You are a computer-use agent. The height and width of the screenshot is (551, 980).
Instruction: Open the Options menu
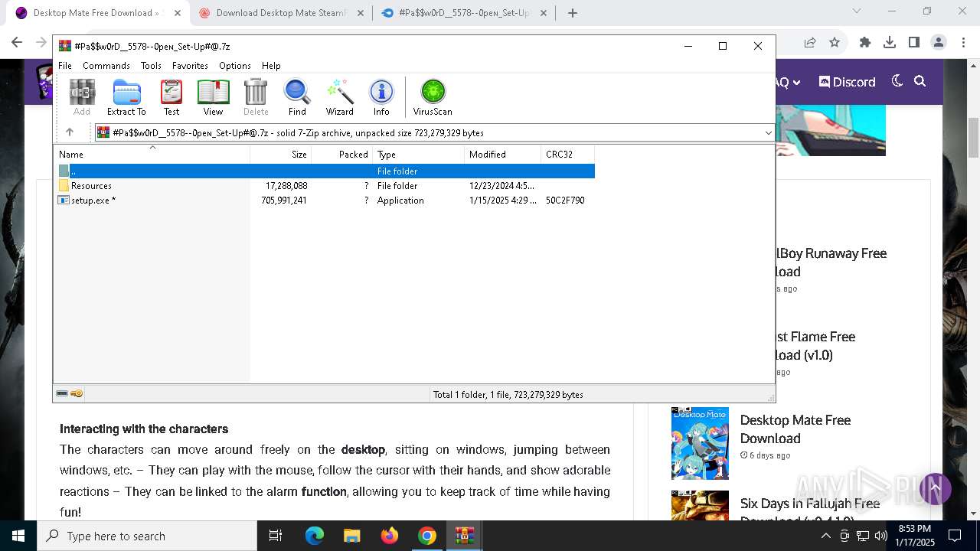(x=235, y=66)
